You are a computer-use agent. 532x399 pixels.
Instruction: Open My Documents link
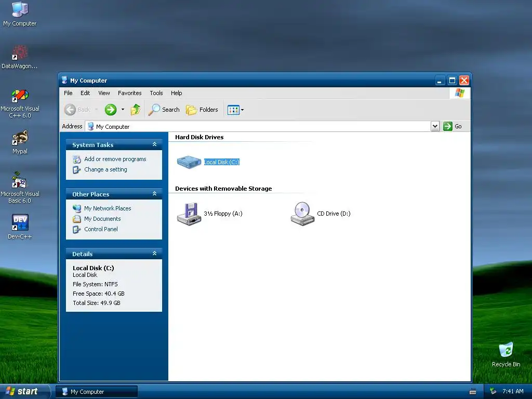pos(102,219)
